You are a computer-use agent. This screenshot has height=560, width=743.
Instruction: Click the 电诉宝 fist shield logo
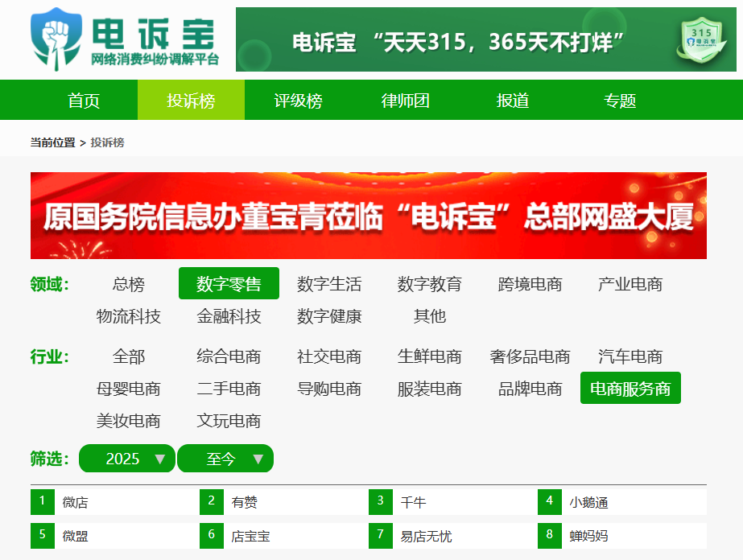[x=56, y=39]
